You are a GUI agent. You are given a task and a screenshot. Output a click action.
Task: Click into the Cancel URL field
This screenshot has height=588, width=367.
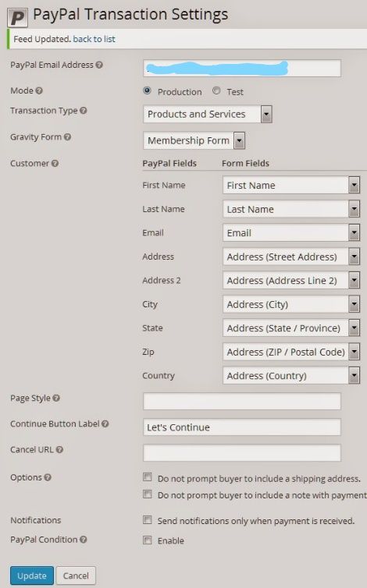[x=242, y=453]
